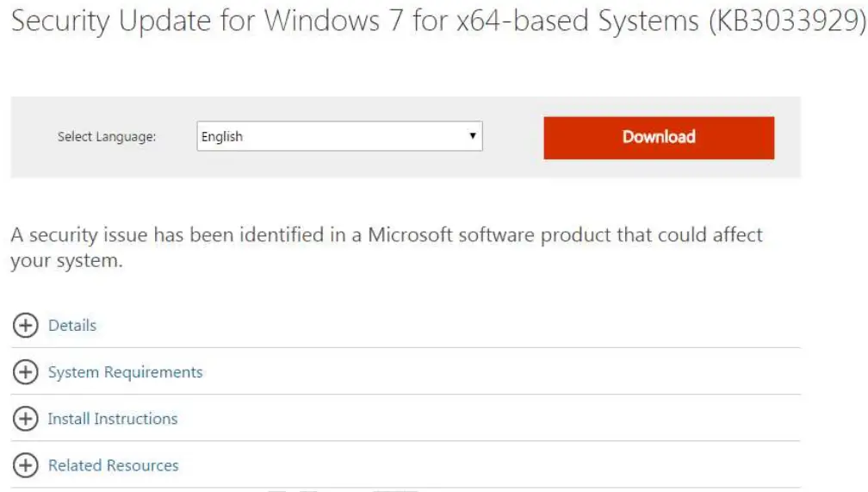Click the words "your system." in description

[x=66, y=261]
